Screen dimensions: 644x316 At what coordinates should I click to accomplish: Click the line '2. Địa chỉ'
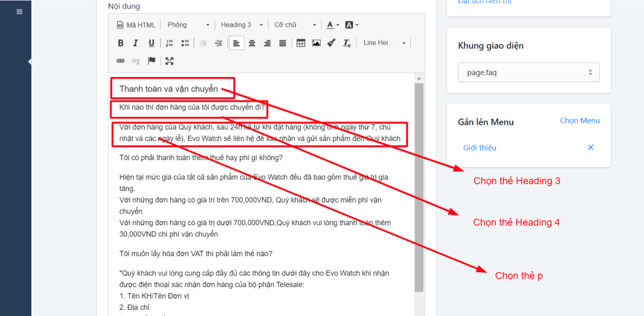pos(134,308)
